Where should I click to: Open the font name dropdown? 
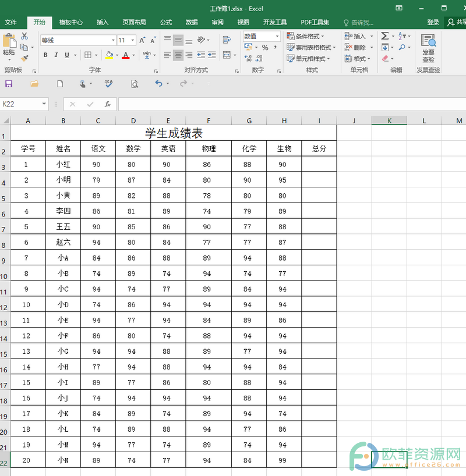(113, 40)
